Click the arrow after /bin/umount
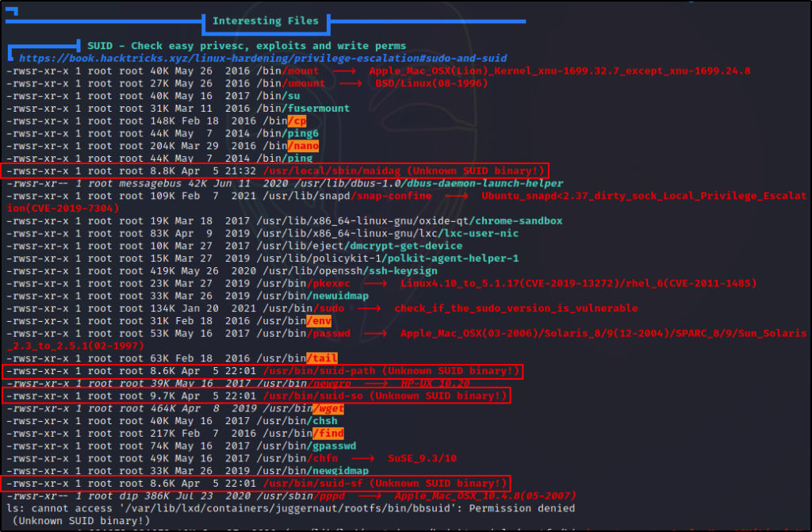The image size is (812, 532). tap(350, 83)
